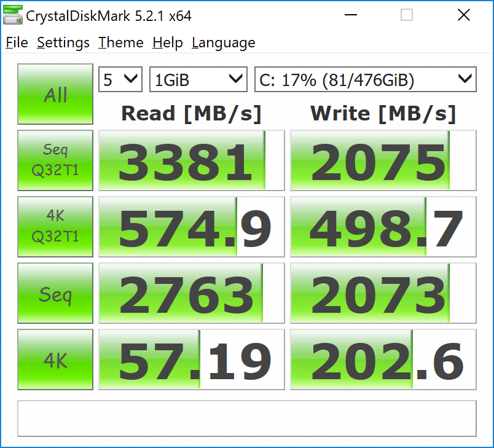The width and height of the screenshot is (494, 448).
Task: Close the CrystalDiskMark window
Action: point(464,15)
